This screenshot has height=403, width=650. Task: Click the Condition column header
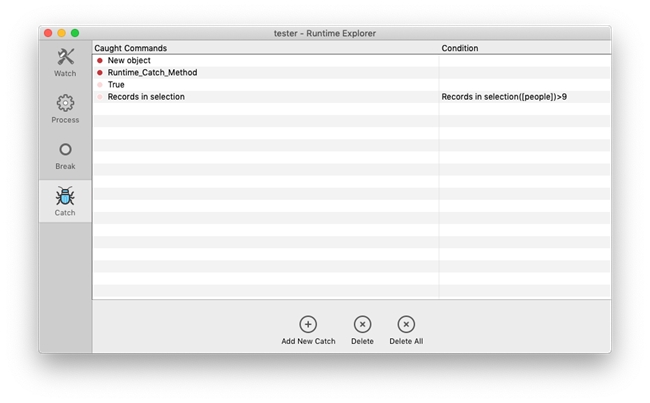(x=523, y=48)
